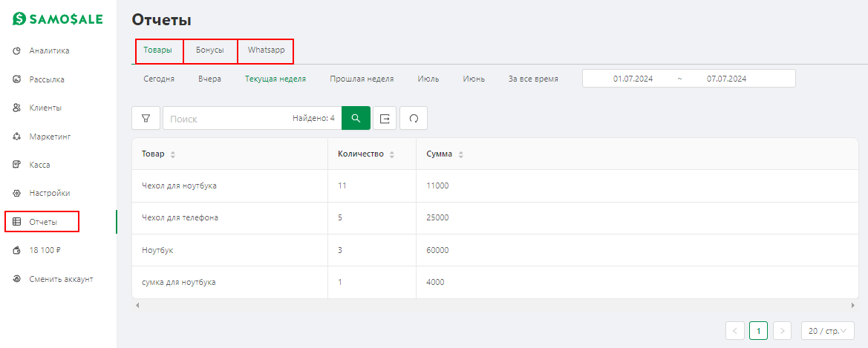Select the Июнь period filter

click(474, 79)
